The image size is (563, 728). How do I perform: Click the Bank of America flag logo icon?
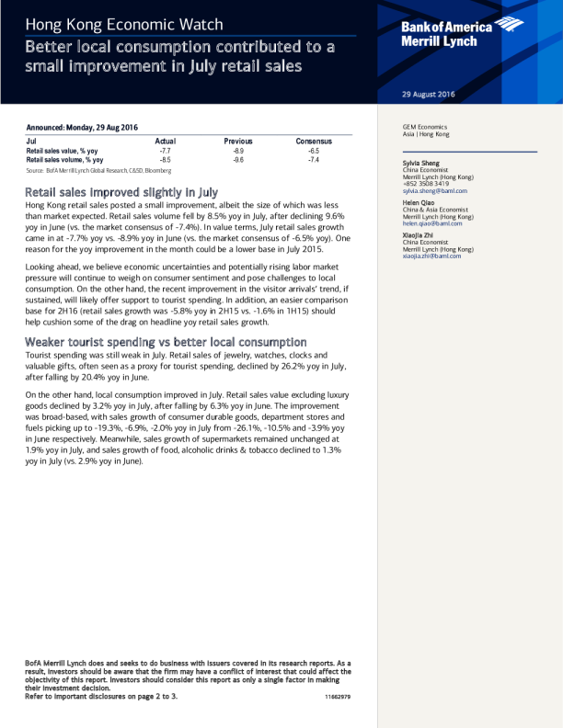click(x=509, y=26)
